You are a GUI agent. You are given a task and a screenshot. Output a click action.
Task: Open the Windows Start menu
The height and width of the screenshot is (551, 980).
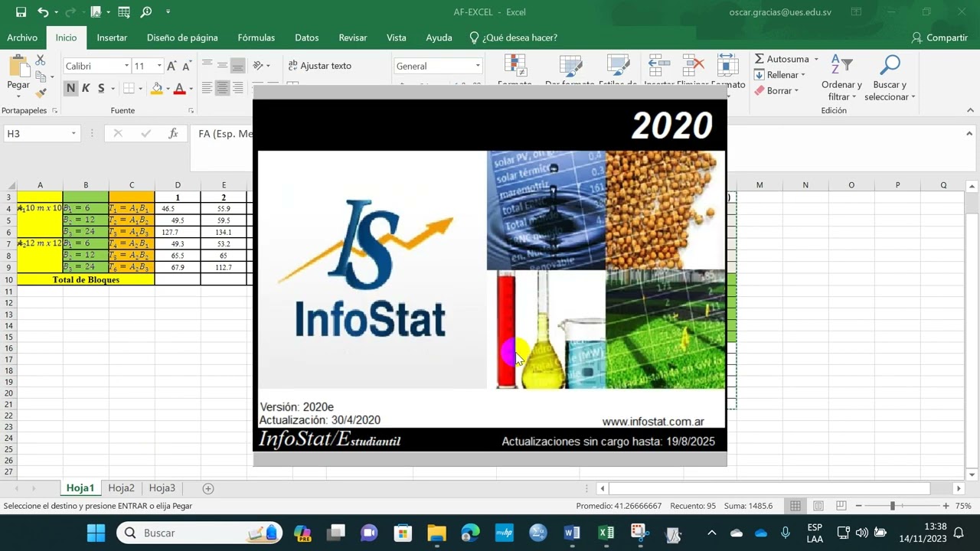[96, 533]
